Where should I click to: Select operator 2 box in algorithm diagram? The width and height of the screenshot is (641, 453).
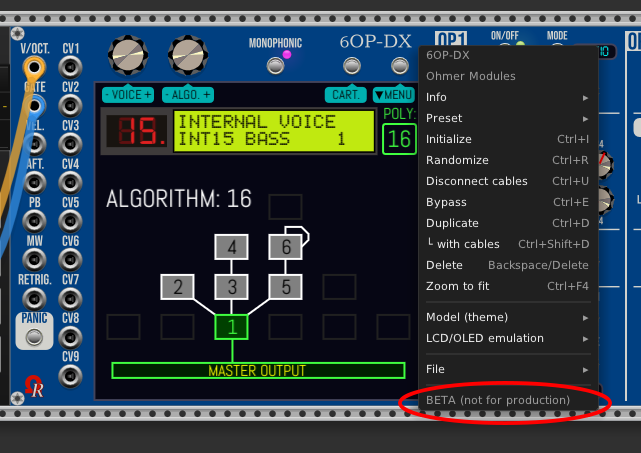(177, 287)
